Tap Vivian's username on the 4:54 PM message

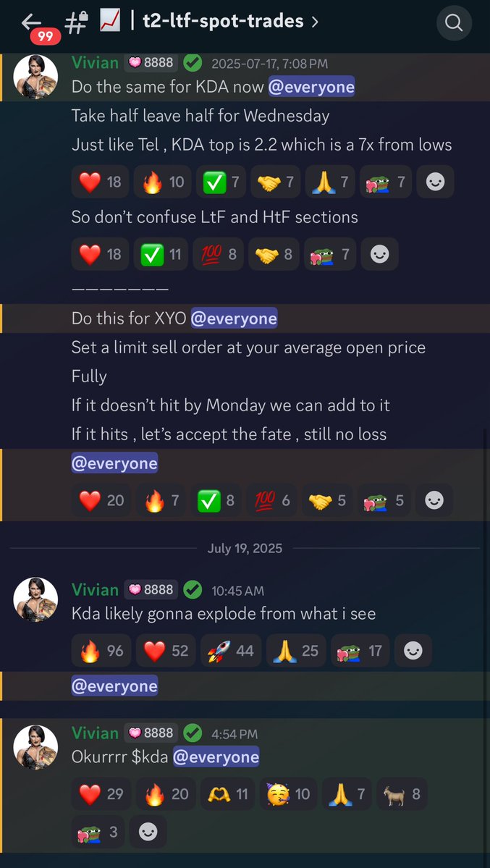coord(95,733)
